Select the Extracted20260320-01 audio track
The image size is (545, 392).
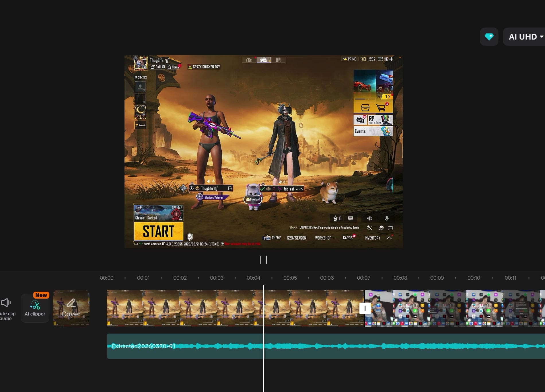pyautogui.click(x=326, y=346)
